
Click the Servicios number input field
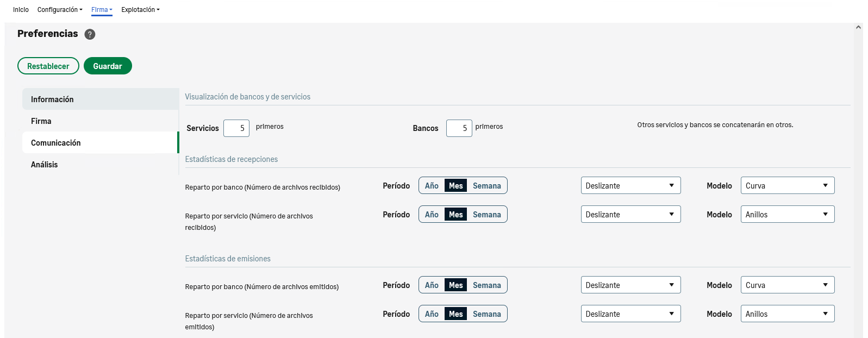click(x=236, y=128)
